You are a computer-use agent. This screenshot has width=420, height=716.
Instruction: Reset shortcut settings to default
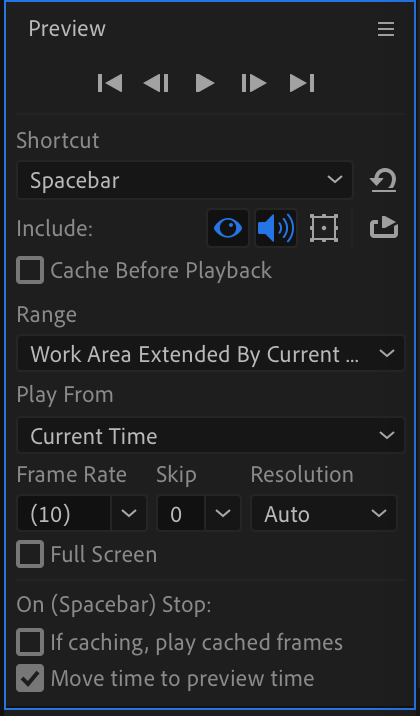coord(383,180)
